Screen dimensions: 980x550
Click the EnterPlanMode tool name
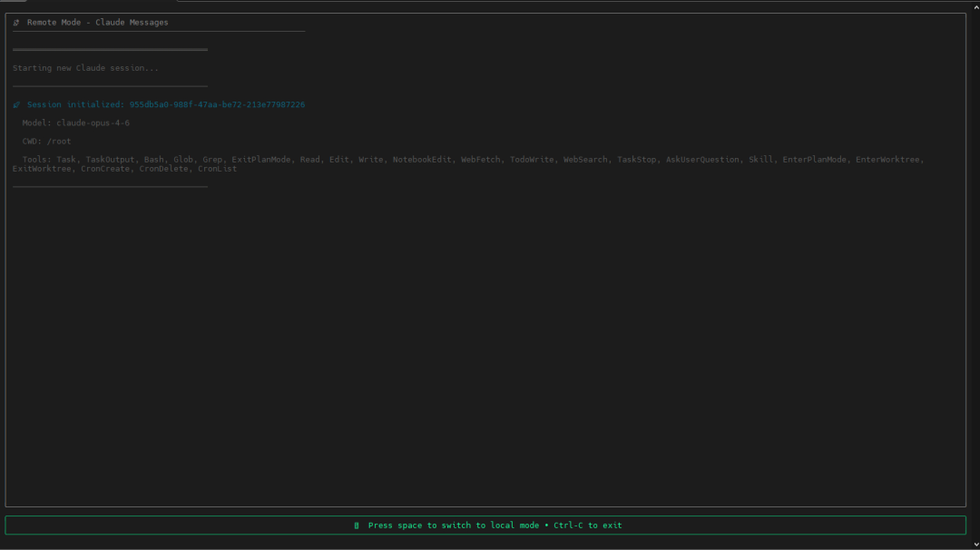(815, 160)
